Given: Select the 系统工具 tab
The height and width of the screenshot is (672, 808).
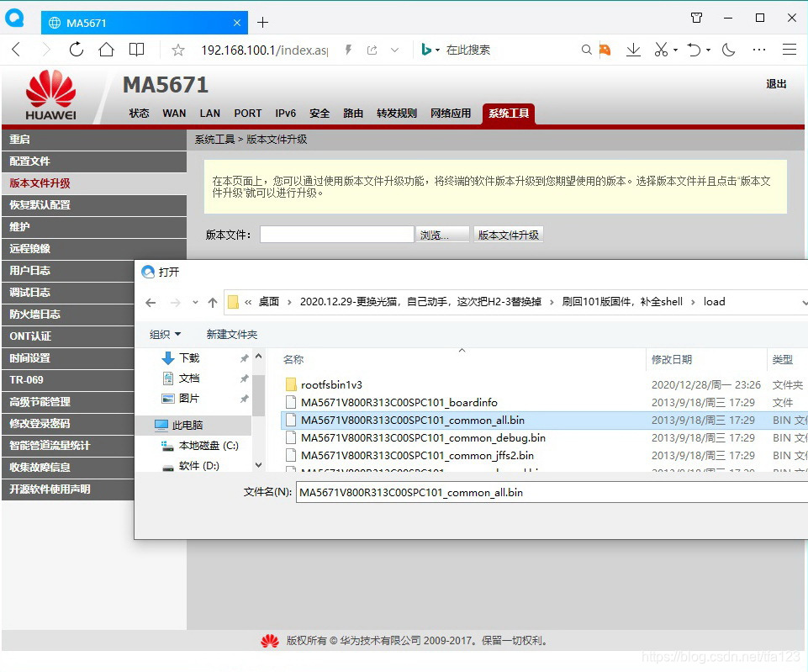Looking at the screenshot, I should tap(509, 114).
